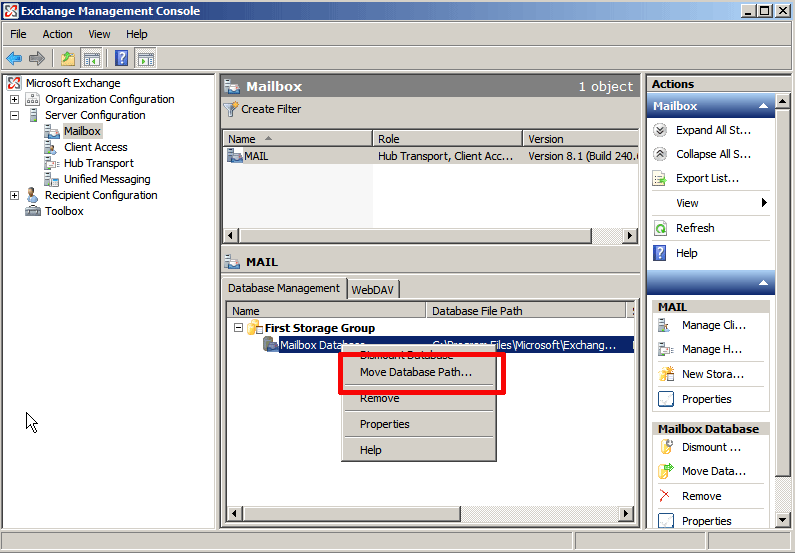This screenshot has height=553, width=795.
Task: Click Collapse All Storage Groups action
Action: tap(711, 154)
